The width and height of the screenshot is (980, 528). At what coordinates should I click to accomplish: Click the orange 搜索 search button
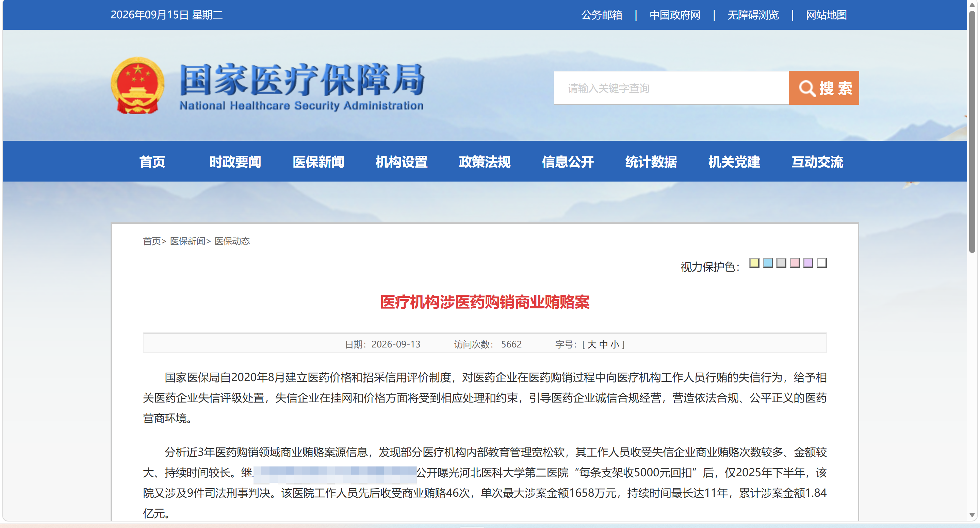pos(823,88)
